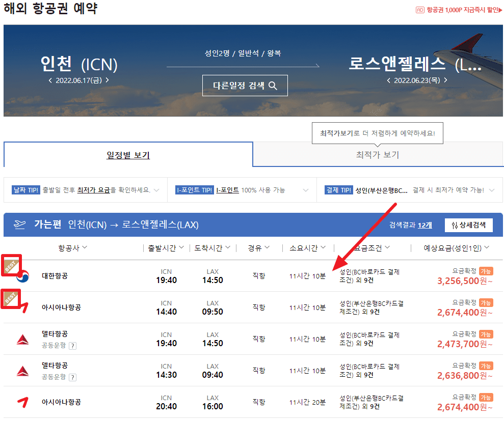Click 가능 badge in 대한항공 row
Screen dimensions: 504x421
tap(486, 271)
